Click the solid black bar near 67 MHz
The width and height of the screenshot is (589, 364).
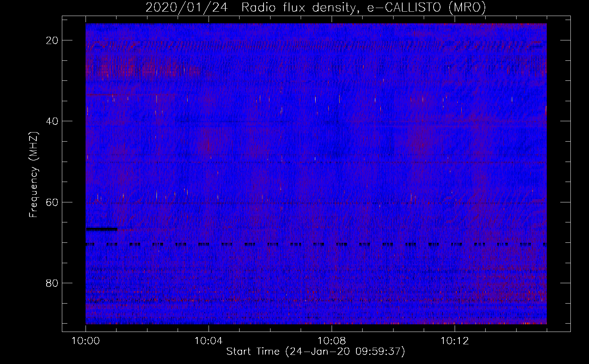pyautogui.click(x=102, y=229)
